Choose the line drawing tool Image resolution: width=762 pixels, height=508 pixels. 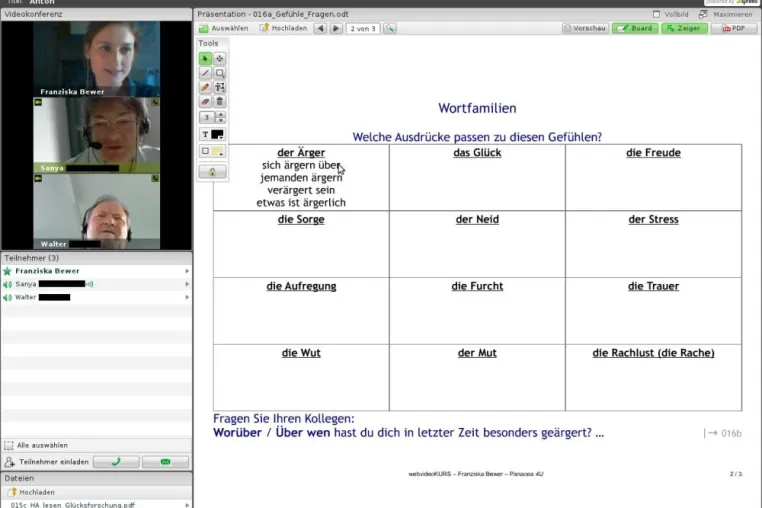[x=205, y=73]
